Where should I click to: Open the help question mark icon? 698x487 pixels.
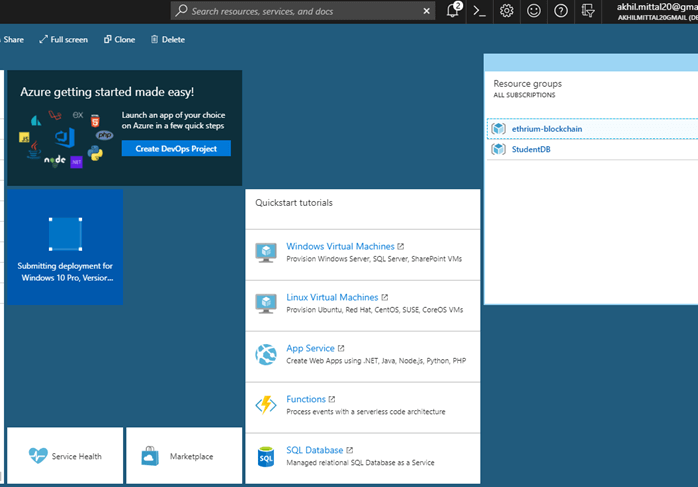click(561, 11)
